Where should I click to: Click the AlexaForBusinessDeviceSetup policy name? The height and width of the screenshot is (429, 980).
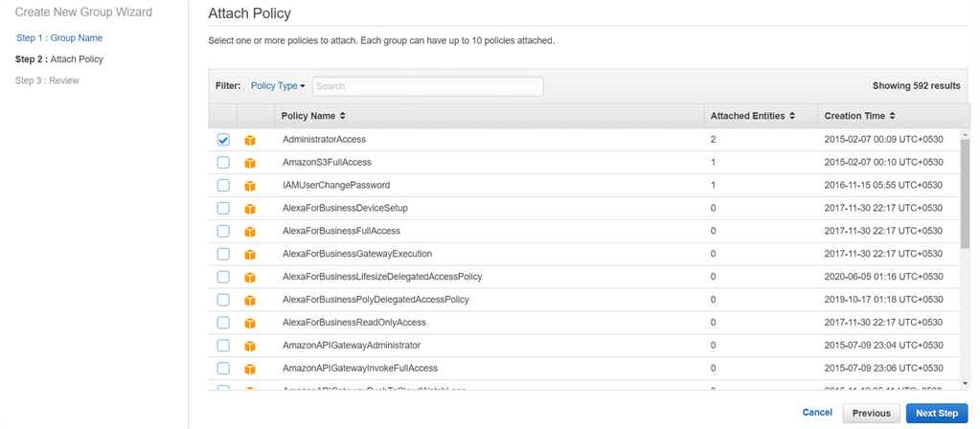coord(345,208)
